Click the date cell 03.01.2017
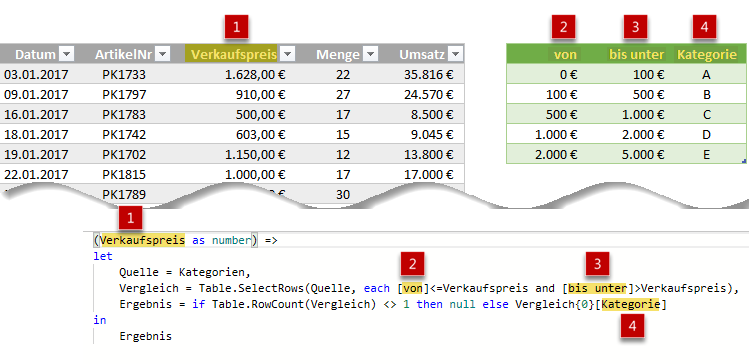Screen dimensions: 749x364 coord(36,75)
